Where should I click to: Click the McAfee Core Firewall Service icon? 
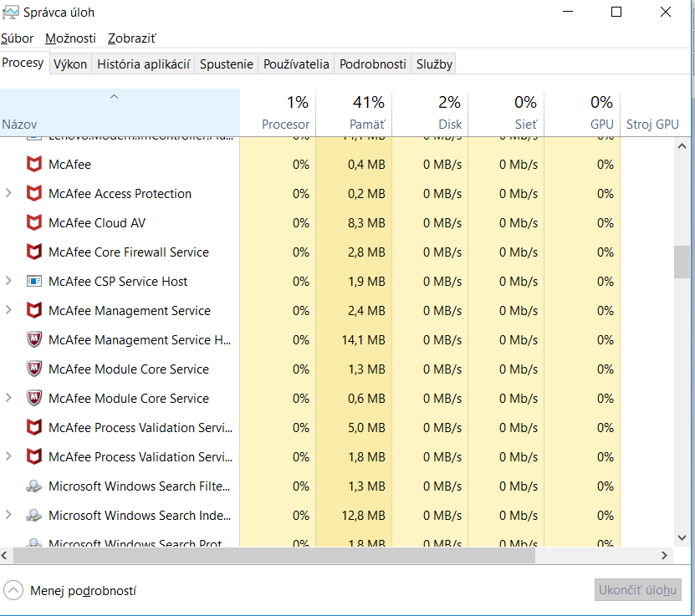click(34, 252)
